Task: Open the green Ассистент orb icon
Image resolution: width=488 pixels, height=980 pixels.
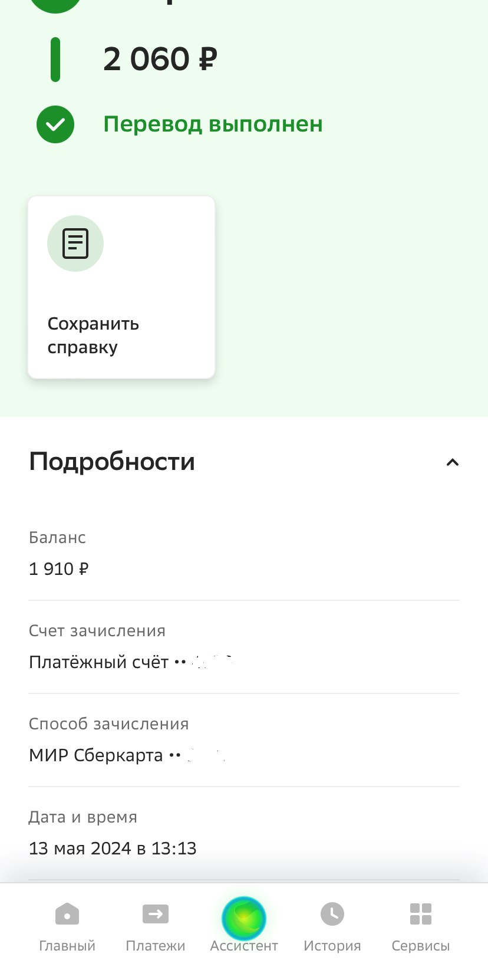Action: click(244, 918)
